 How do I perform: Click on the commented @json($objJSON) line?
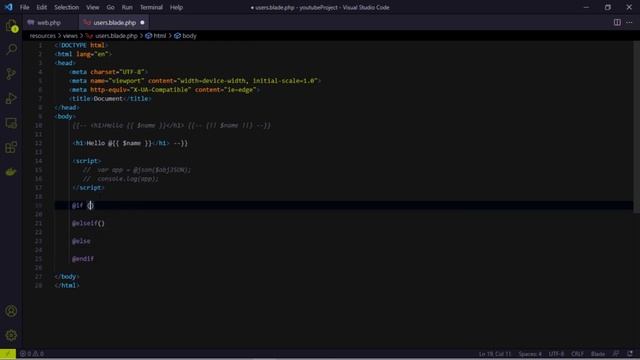coord(137,170)
